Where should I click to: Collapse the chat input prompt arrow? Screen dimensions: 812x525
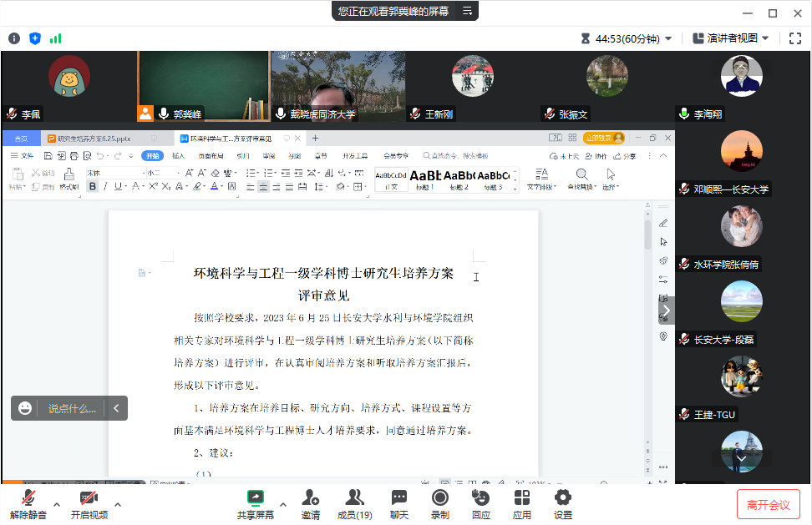(x=116, y=408)
